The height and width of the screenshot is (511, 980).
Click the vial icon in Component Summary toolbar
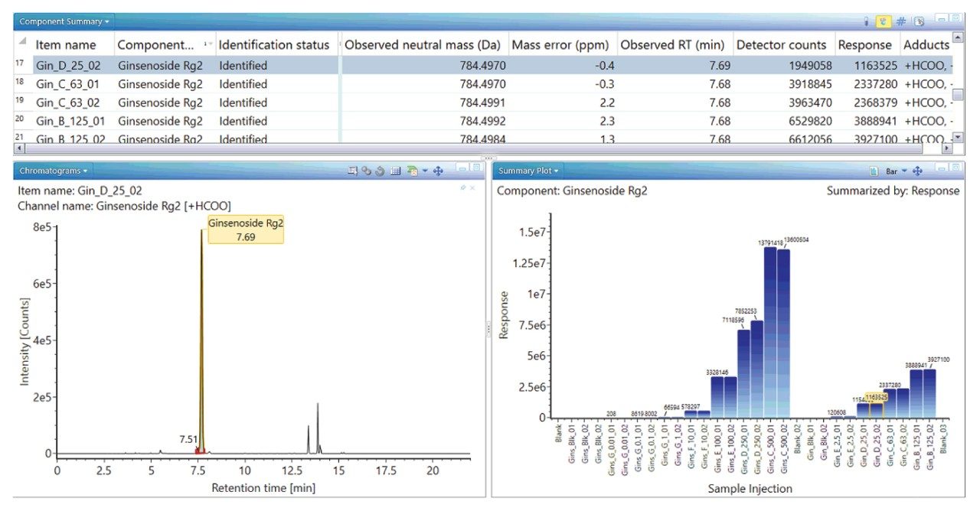click(x=867, y=21)
